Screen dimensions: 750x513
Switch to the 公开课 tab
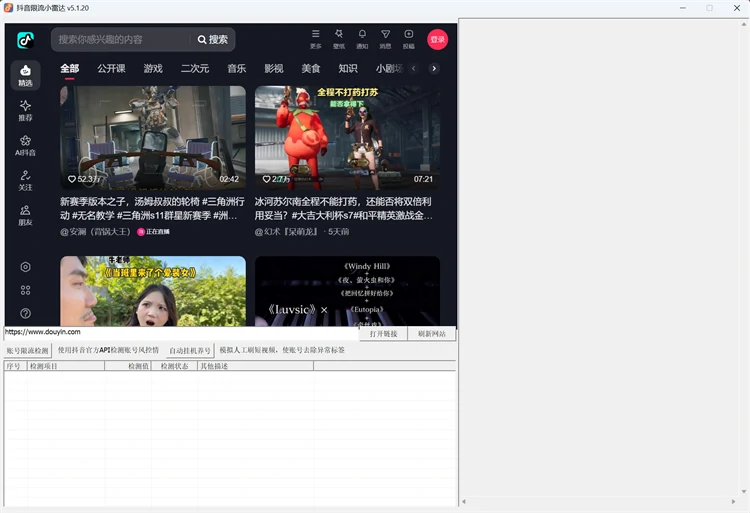111,68
